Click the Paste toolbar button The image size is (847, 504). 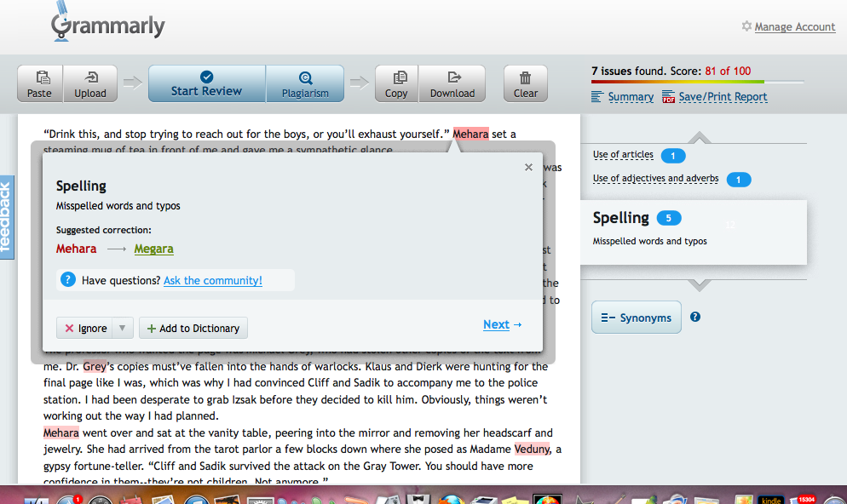(x=40, y=83)
